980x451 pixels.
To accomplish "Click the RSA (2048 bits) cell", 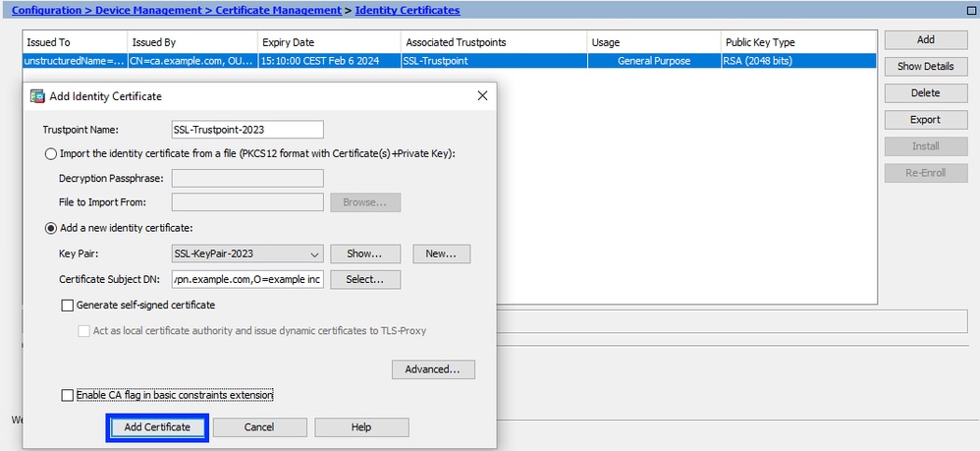I will pos(798,61).
